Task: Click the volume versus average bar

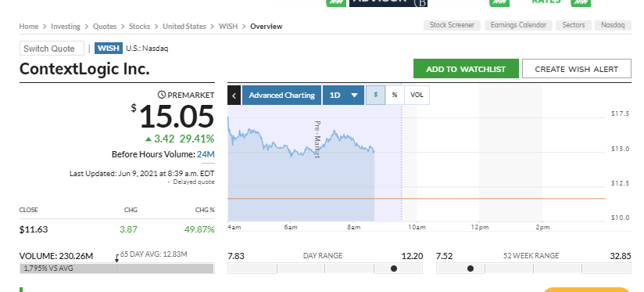Action: coord(116,269)
